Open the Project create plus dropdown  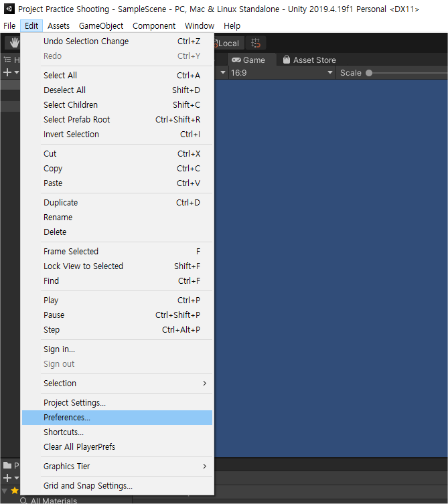tap(11, 478)
